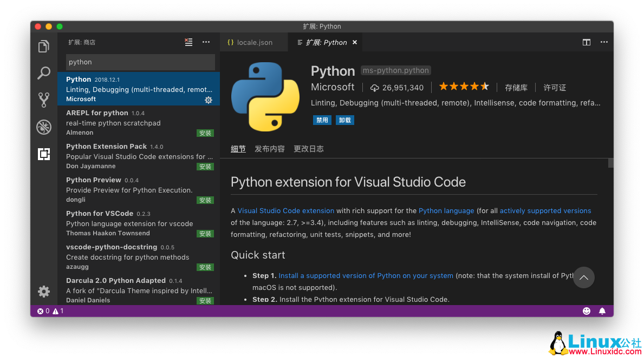Clear extensions search results icon

(x=188, y=42)
